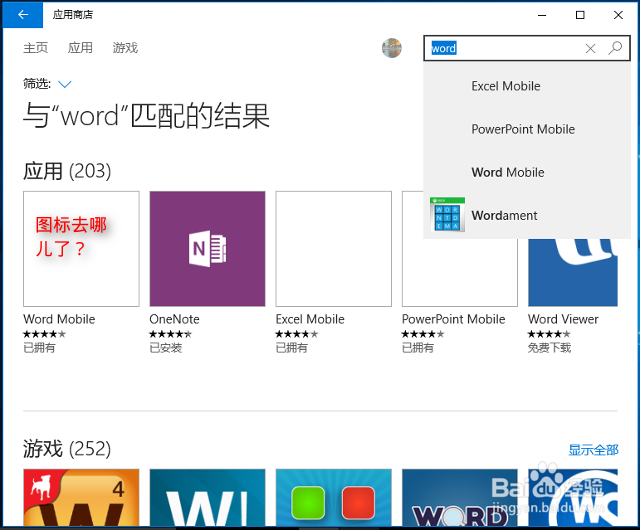Switch to the 主页 tab
This screenshot has height=530, width=640.
click(36, 48)
